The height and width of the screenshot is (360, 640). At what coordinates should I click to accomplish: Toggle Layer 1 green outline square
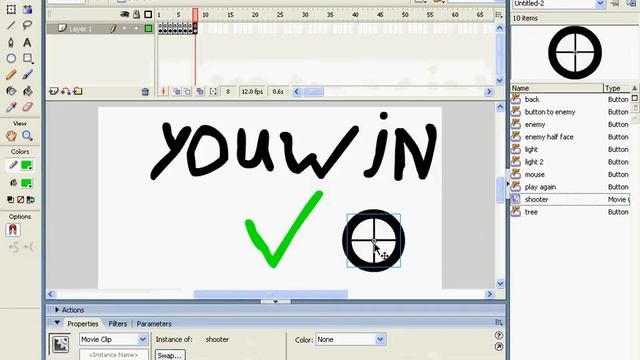click(148, 28)
